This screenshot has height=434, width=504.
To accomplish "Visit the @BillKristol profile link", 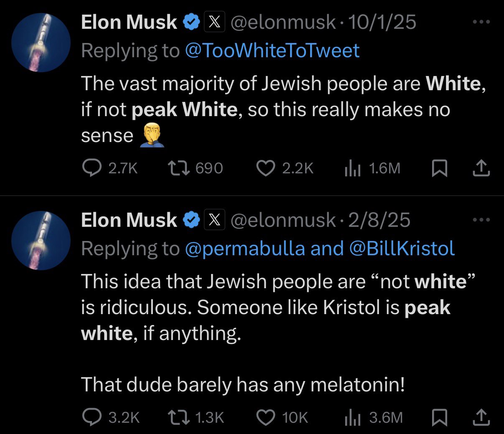I will pyautogui.click(x=401, y=249).
